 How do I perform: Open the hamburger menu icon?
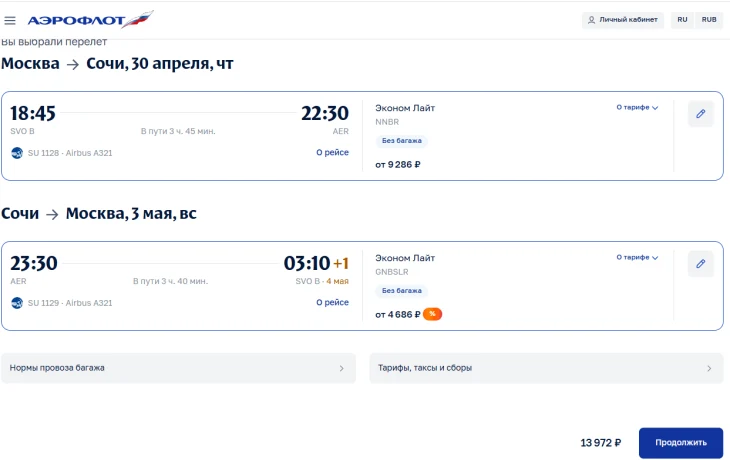(x=10, y=20)
